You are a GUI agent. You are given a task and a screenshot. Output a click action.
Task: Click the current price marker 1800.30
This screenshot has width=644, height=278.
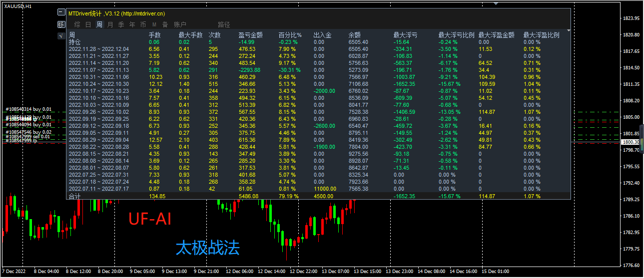[631, 142]
